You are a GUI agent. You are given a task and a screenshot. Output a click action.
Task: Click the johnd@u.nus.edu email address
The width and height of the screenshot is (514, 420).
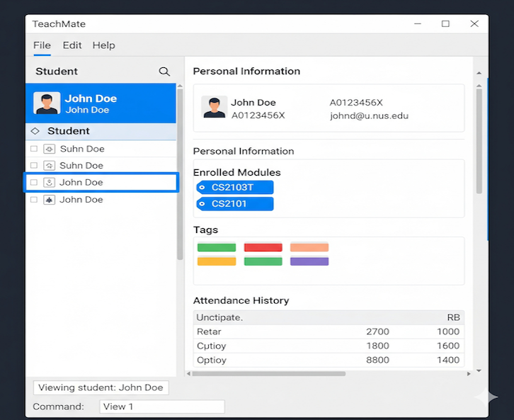tap(369, 116)
